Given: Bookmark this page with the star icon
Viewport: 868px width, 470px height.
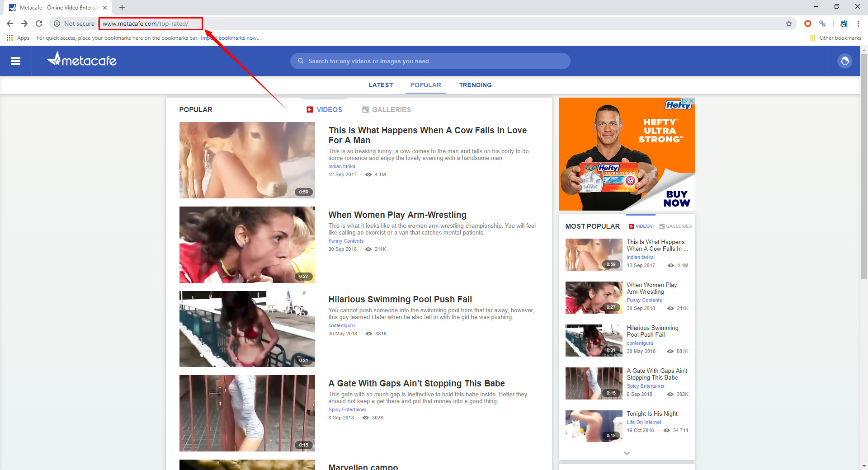Looking at the screenshot, I should [789, 23].
